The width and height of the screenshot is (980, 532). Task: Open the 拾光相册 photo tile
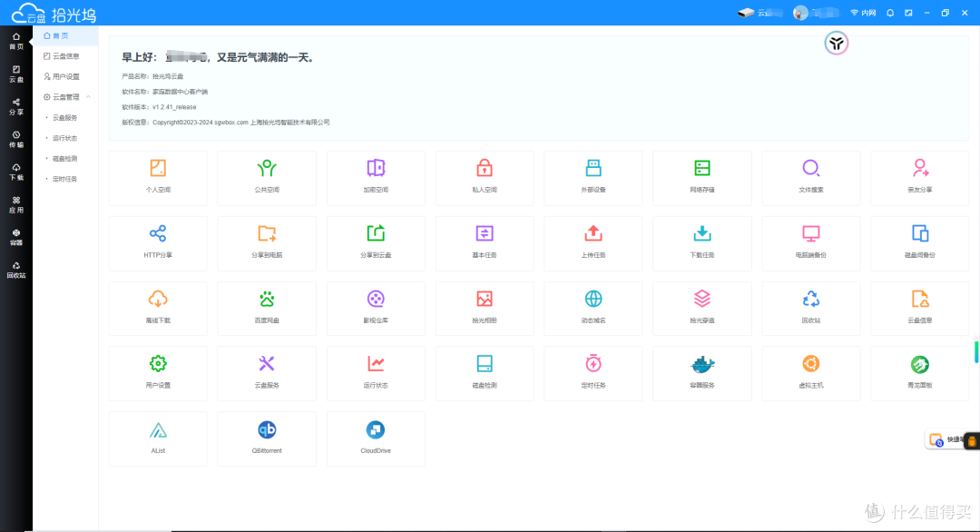[485, 308]
